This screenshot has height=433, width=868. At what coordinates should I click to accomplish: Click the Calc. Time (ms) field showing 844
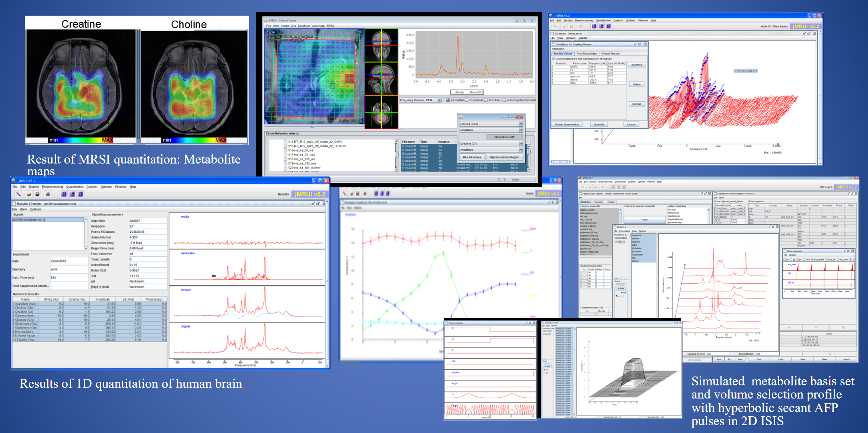click(x=69, y=278)
